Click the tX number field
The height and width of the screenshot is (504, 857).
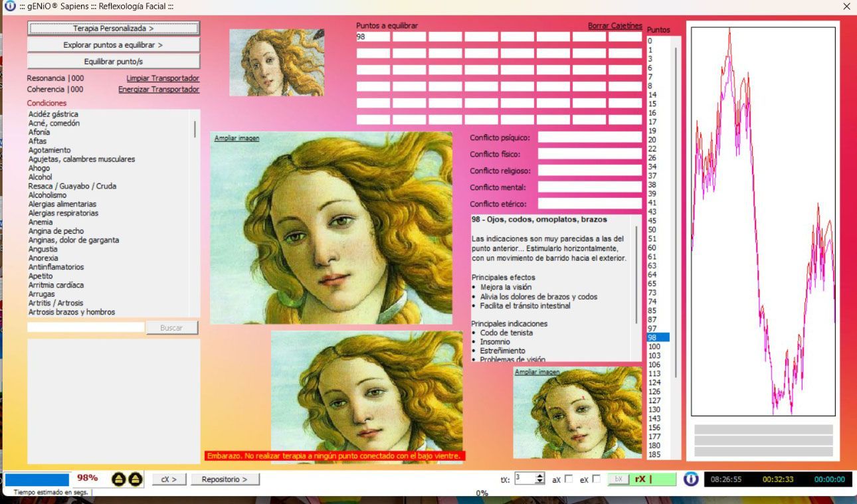(524, 479)
